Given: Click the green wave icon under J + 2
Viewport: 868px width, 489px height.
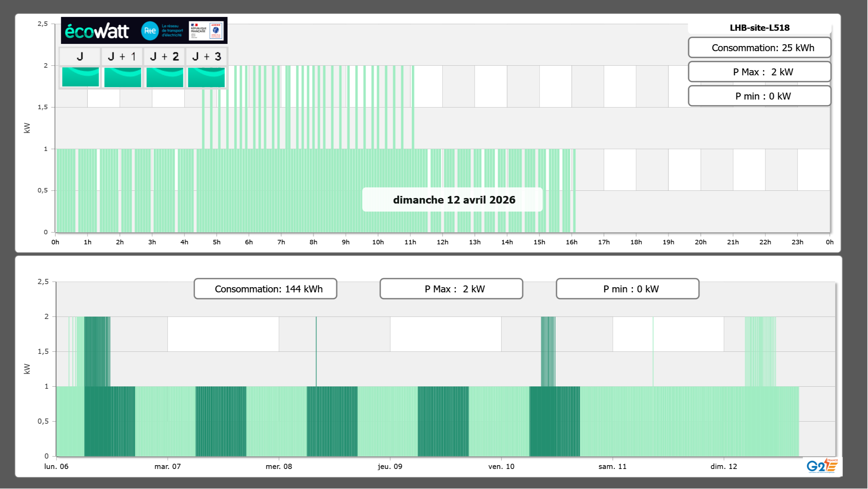Looking at the screenshot, I should coord(165,77).
